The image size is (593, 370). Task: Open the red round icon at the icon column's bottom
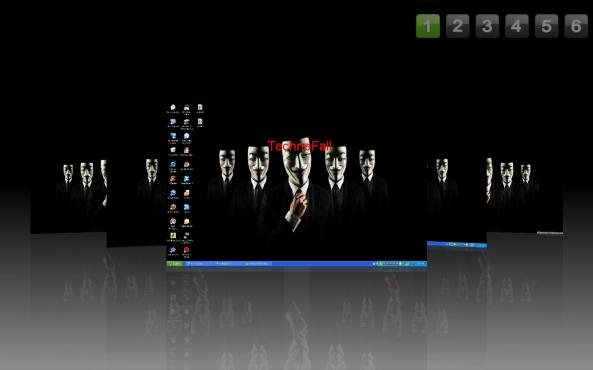point(186,251)
